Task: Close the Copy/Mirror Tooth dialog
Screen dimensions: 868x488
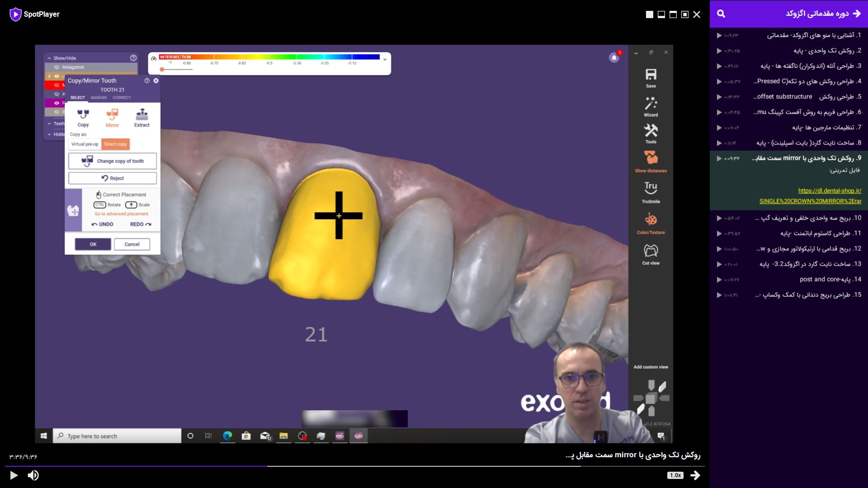Action: click(156, 80)
